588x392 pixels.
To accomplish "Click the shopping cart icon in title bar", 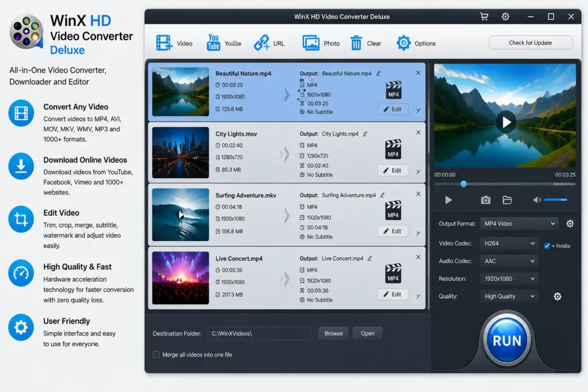I will [483, 17].
